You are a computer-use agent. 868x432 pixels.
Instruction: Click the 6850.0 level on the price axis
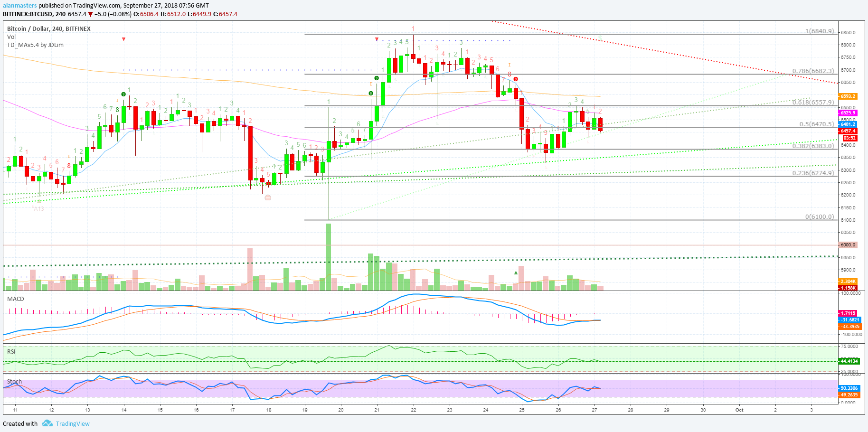coord(848,33)
